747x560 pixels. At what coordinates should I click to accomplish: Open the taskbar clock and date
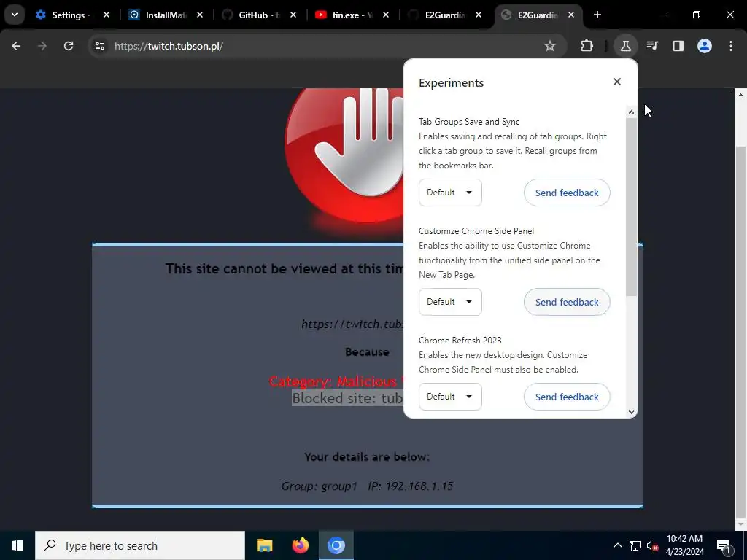click(684, 545)
